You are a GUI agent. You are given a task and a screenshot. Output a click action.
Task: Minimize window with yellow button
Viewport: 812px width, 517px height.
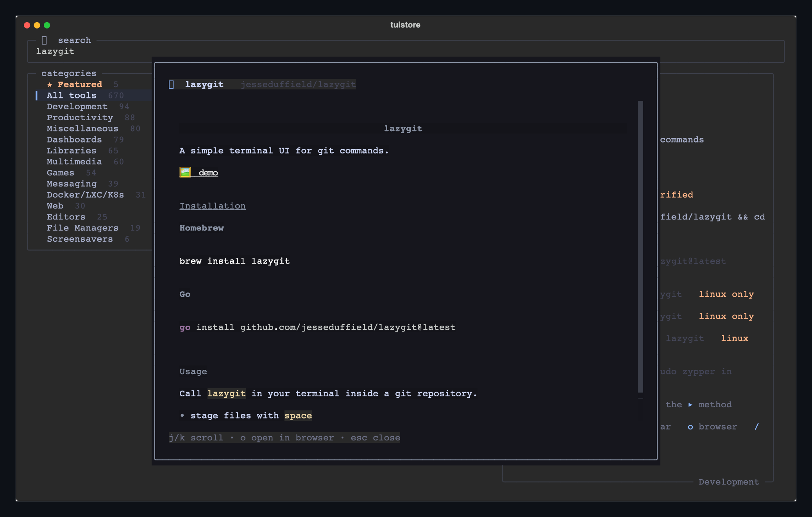click(37, 25)
